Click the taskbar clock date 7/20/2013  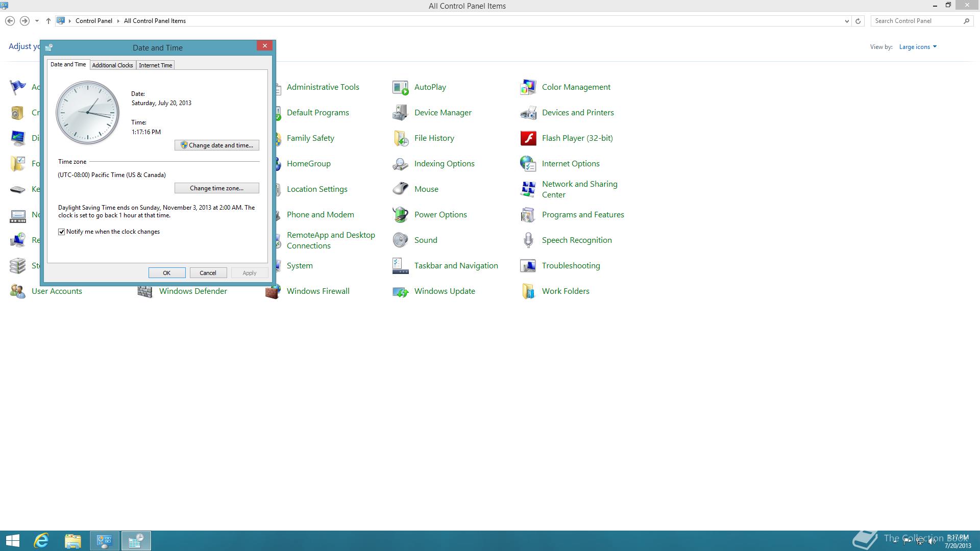coord(958,546)
